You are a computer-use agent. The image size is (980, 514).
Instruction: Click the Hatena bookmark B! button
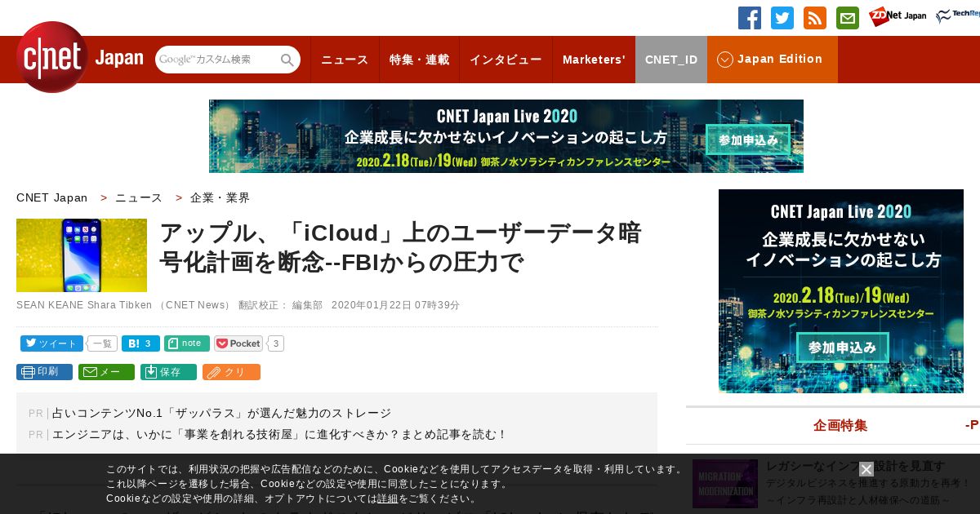(x=140, y=343)
